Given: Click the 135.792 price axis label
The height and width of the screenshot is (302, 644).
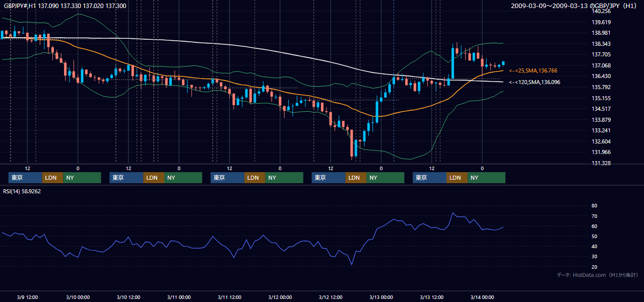Looking at the screenshot, I should click(601, 87).
